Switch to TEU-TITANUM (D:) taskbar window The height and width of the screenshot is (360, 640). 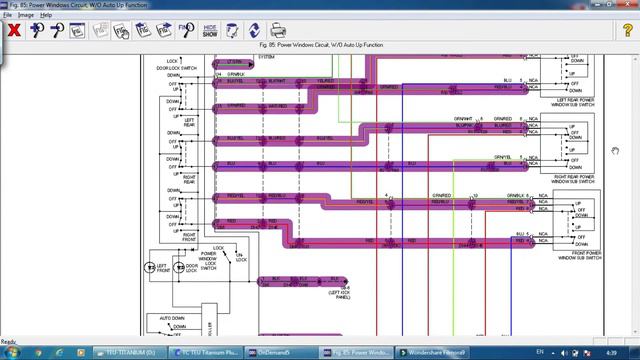click(130, 353)
